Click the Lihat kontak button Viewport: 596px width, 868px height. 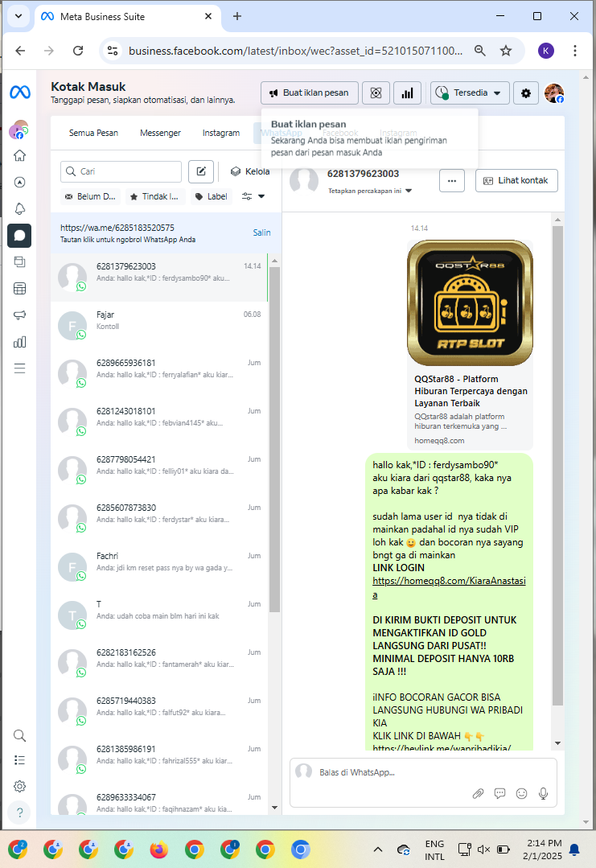point(516,180)
